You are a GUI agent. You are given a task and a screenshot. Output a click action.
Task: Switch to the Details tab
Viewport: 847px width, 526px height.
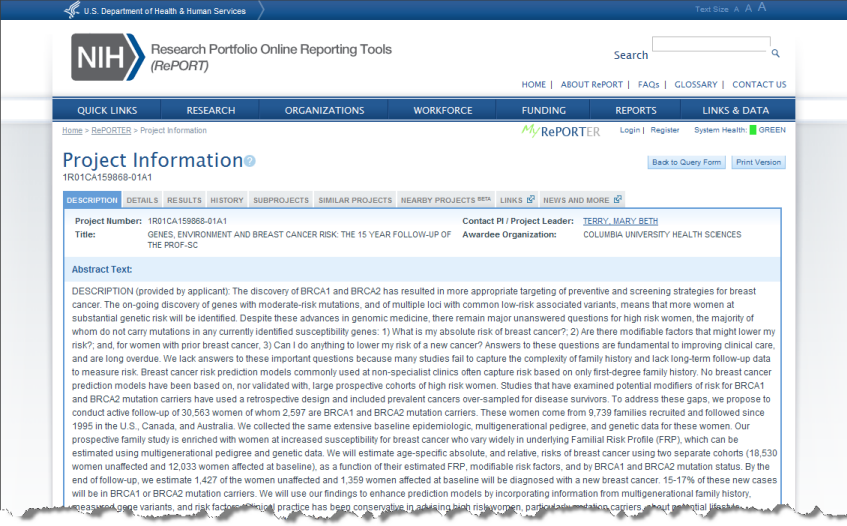[x=142, y=200]
